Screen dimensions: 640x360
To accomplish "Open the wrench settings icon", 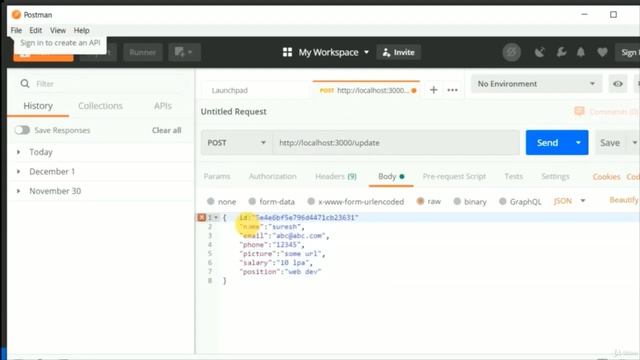I will (561, 52).
